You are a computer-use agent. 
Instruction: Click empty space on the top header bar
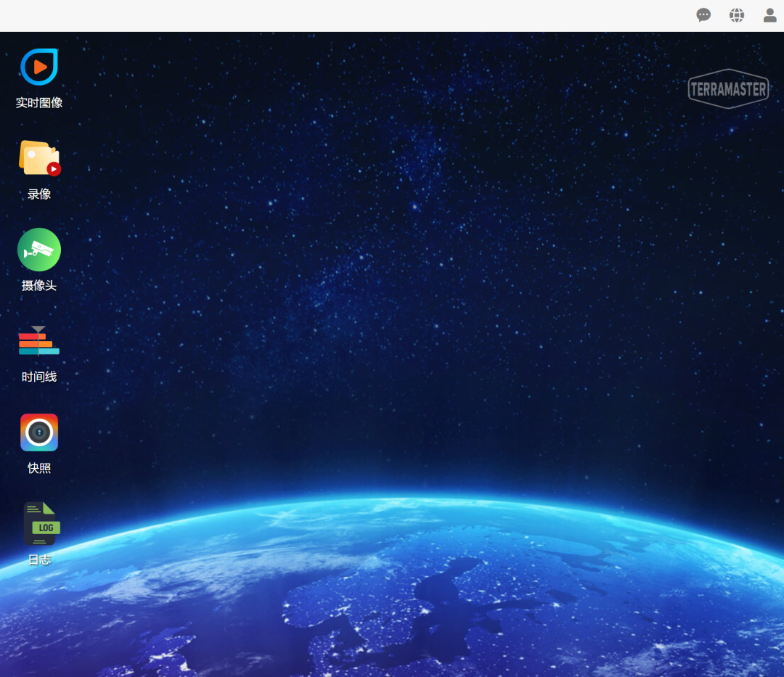[363, 15]
